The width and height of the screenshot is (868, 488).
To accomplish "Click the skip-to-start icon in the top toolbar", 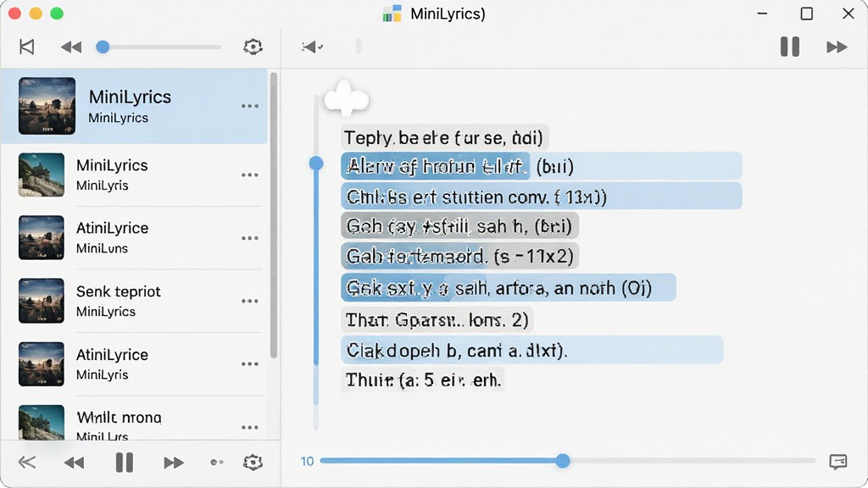I will (26, 47).
